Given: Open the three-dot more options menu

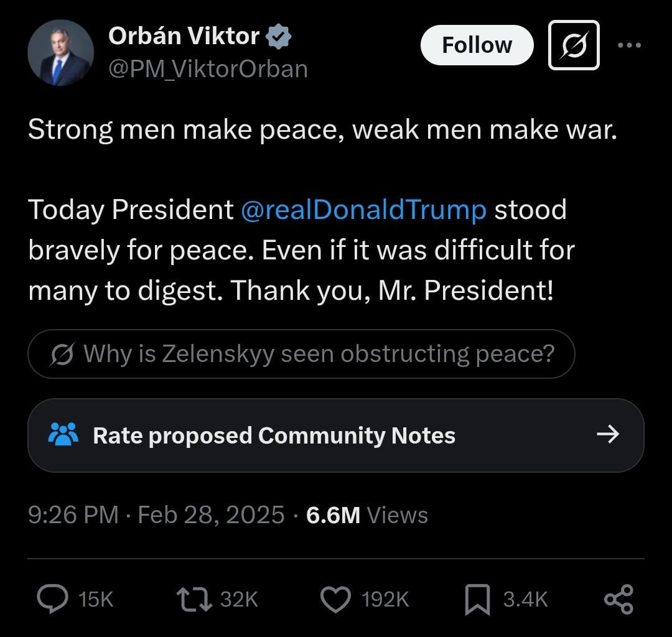Looking at the screenshot, I should click(x=629, y=45).
